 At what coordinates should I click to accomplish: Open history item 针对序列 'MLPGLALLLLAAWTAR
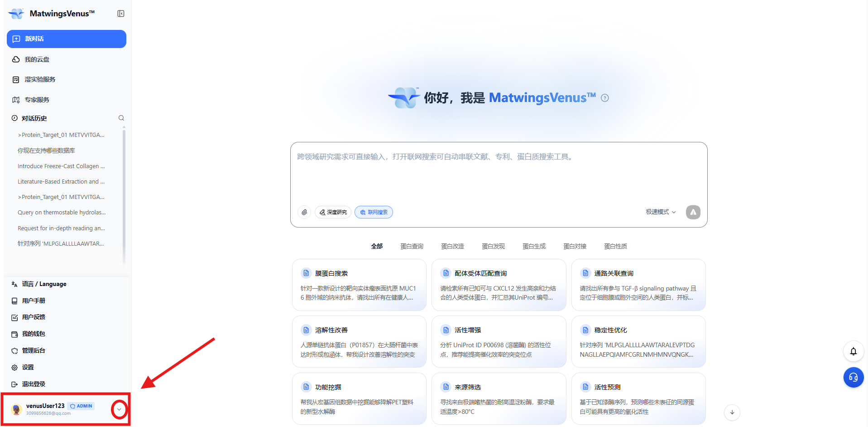[61, 244]
